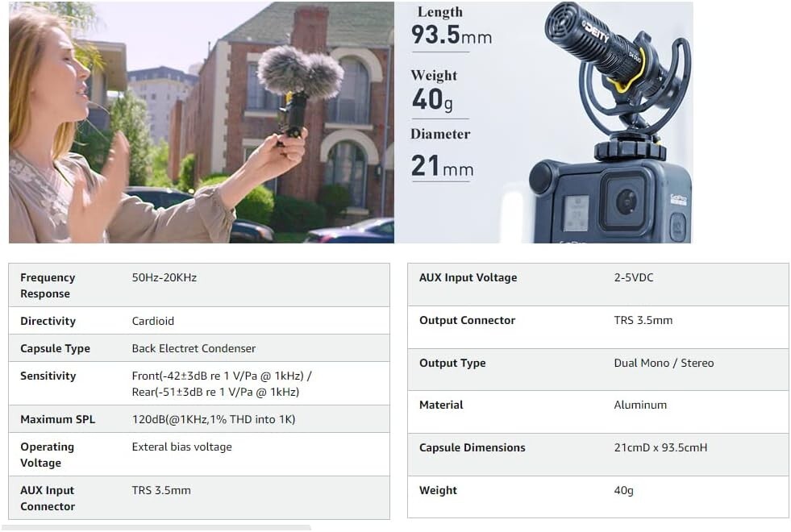This screenshot has height=532, width=791.
Task: Select the '93.5mm' length value
Action: 452,35
